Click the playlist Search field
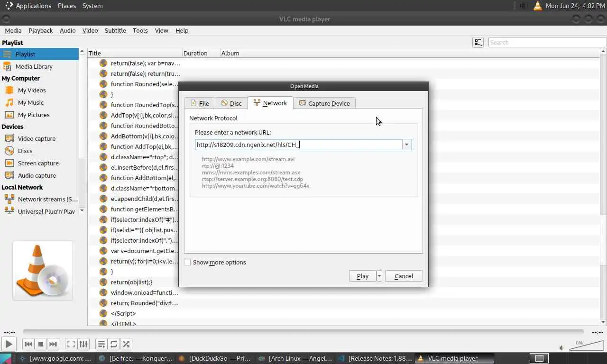Image resolution: width=607 pixels, height=364 pixels. click(x=547, y=42)
